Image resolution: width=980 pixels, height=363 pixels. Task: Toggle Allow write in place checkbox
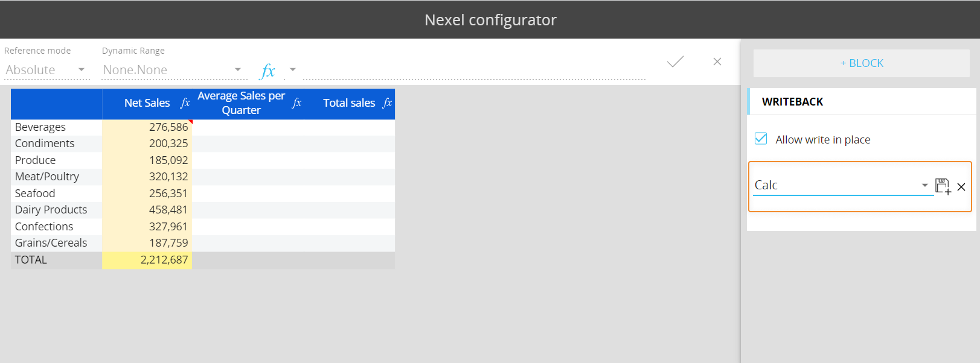click(x=761, y=139)
